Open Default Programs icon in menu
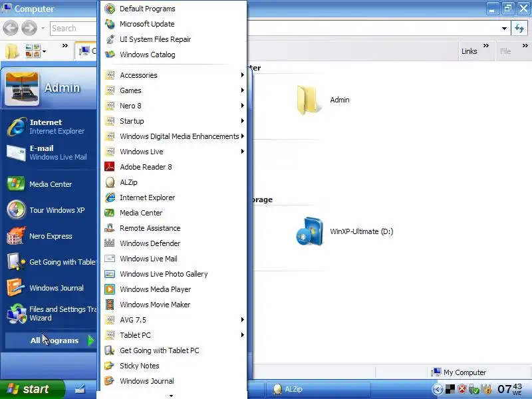The image size is (532, 399). click(x=110, y=9)
